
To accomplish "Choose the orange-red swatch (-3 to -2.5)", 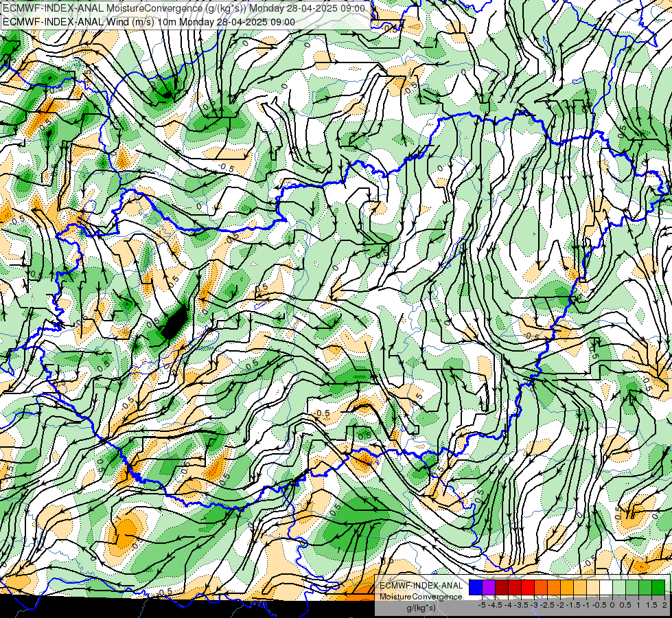I will tap(541, 587).
